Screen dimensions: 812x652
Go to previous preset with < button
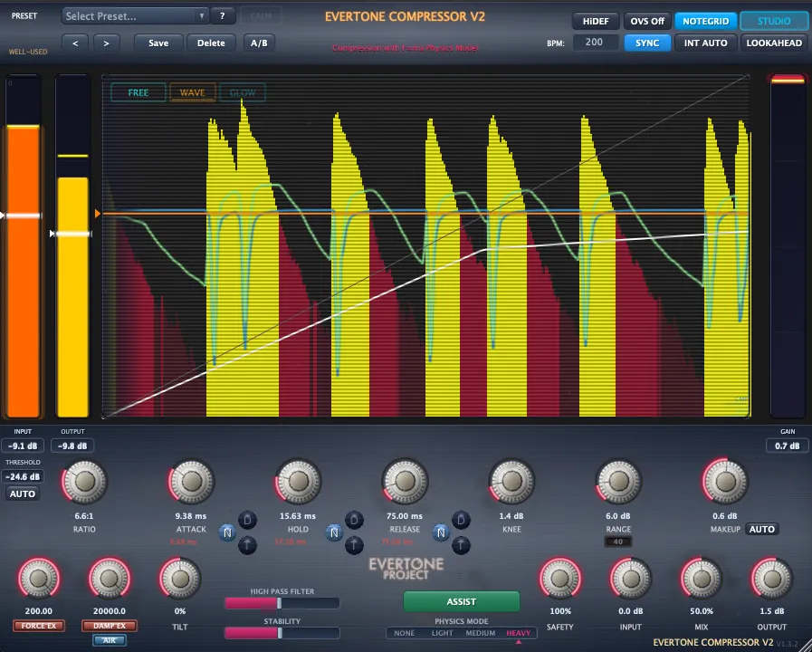[x=76, y=43]
